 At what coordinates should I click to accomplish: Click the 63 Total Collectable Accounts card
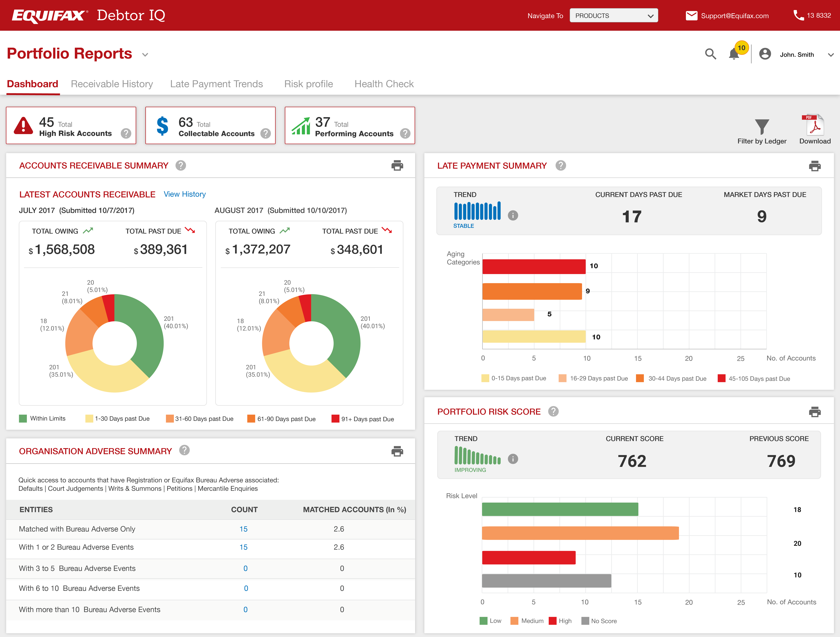210,125
